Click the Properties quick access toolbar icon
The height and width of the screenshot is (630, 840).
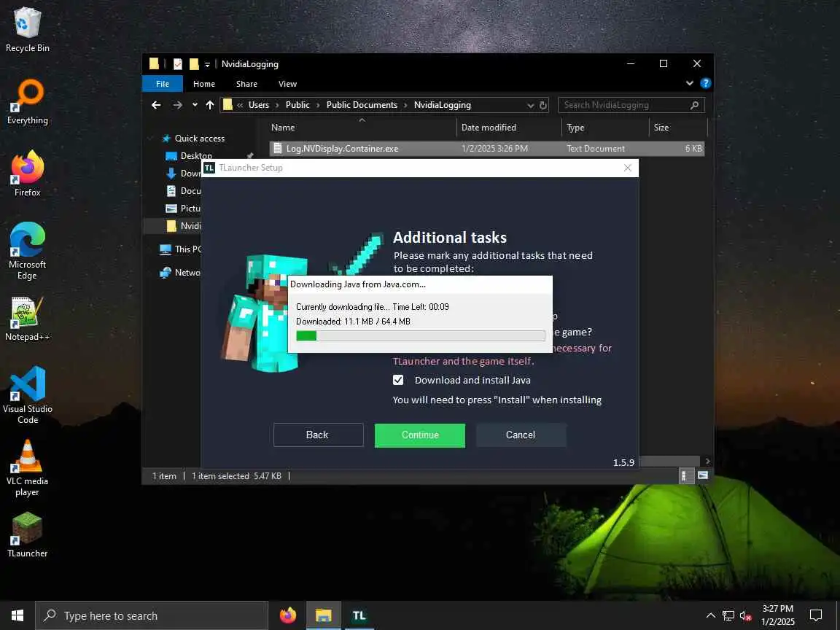click(x=178, y=64)
